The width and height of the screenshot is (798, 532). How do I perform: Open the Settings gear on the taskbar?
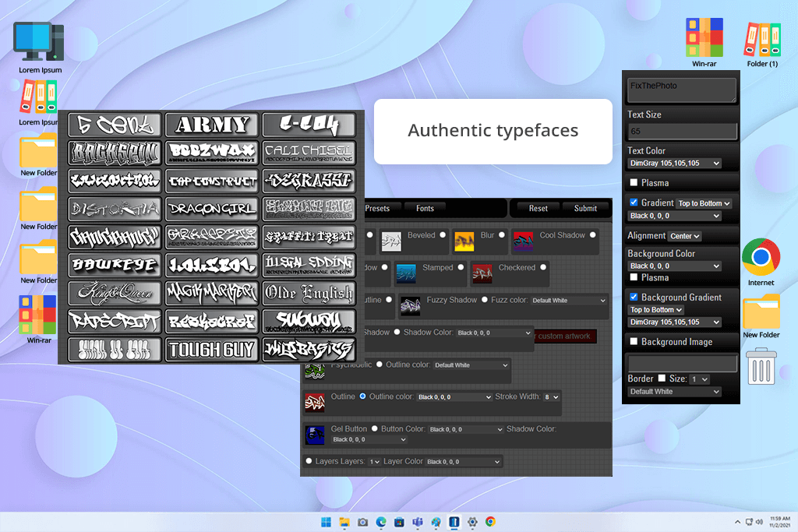pos(472,522)
